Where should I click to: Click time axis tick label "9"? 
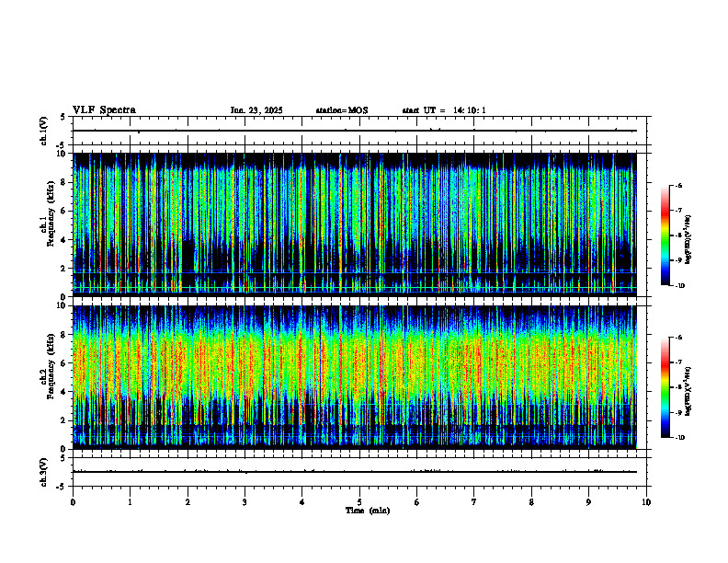coord(588,502)
